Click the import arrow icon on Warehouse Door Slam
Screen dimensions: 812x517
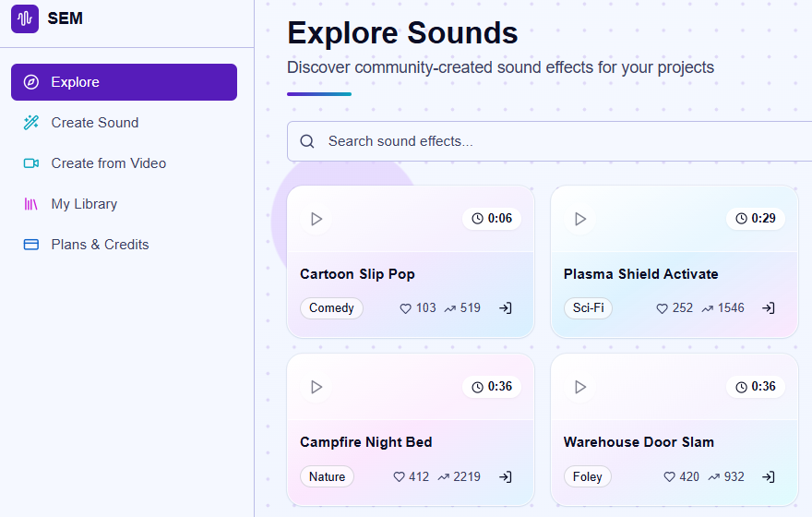(769, 476)
